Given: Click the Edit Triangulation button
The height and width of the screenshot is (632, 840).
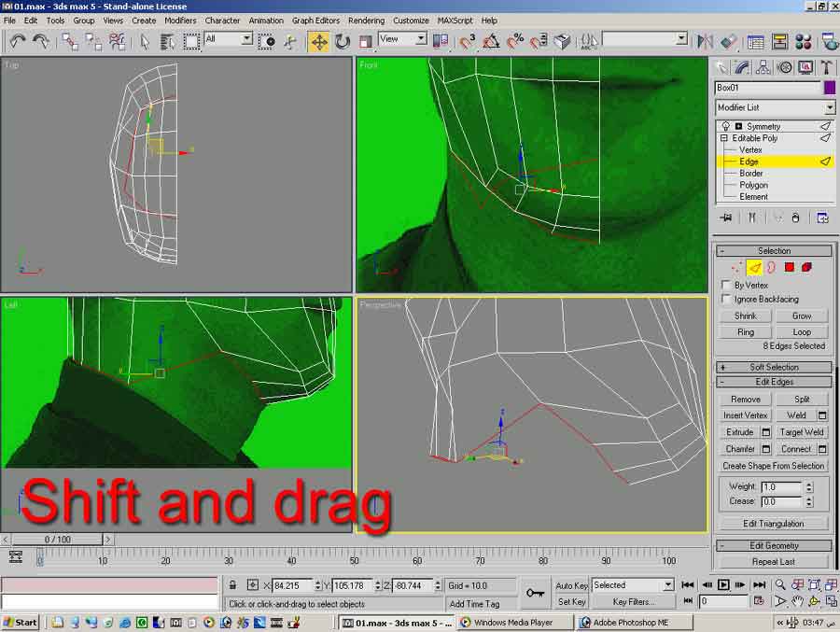Looking at the screenshot, I should (773, 523).
